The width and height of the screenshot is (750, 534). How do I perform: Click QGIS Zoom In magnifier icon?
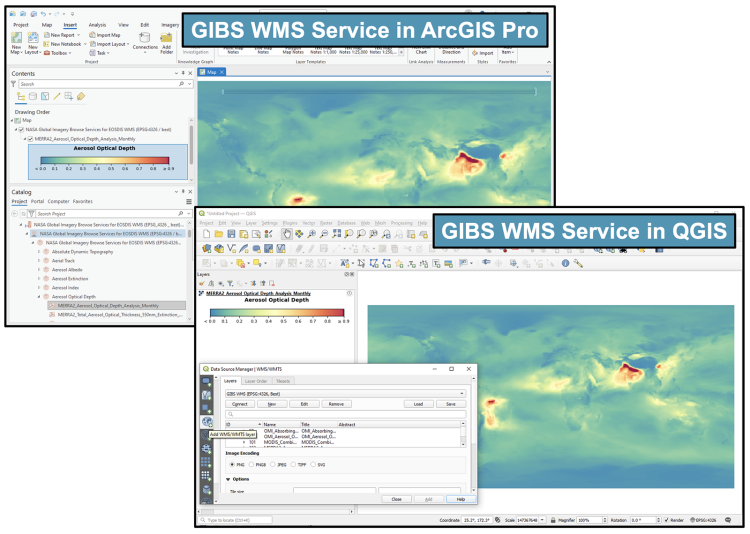click(311, 234)
